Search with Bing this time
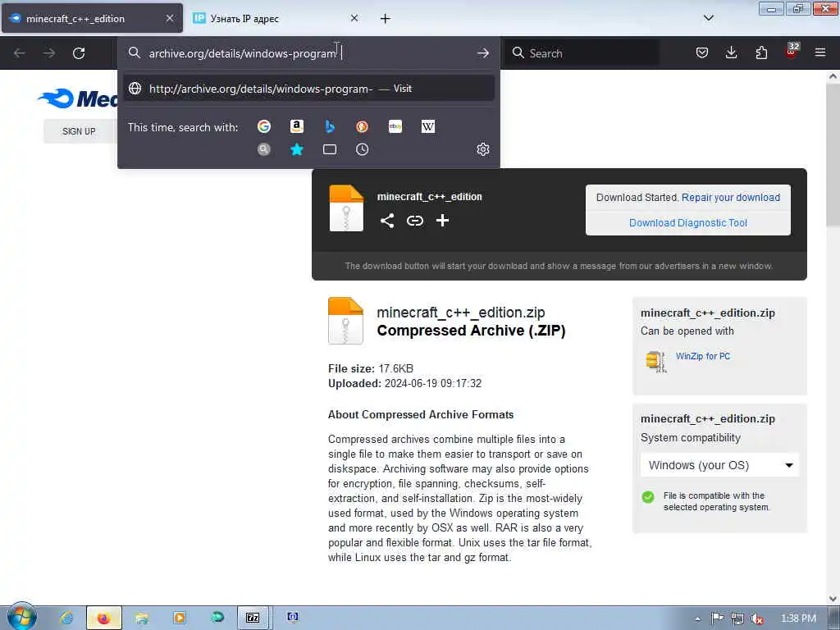The width and height of the screenshot is (840, 630). point(330,126)
